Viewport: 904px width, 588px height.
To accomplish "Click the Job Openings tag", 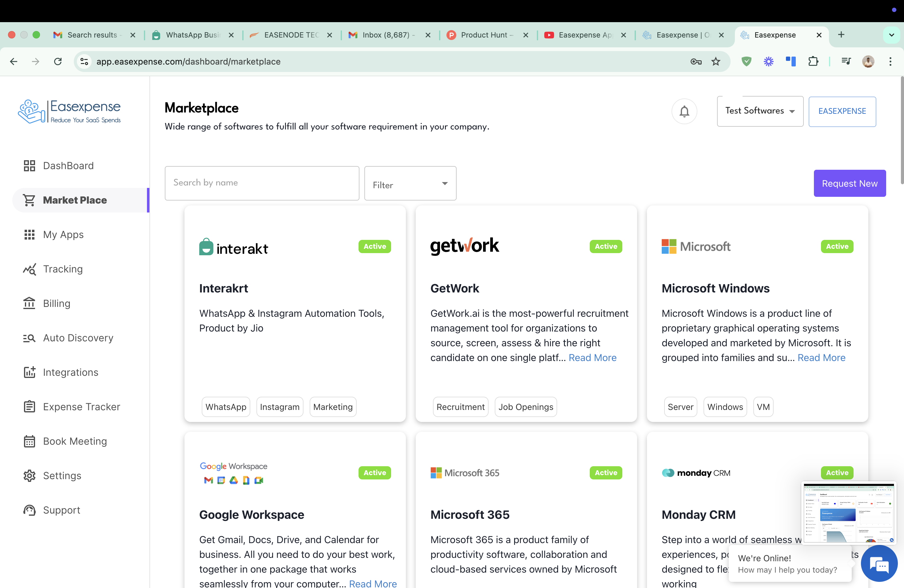I will (x=526, y=407).
